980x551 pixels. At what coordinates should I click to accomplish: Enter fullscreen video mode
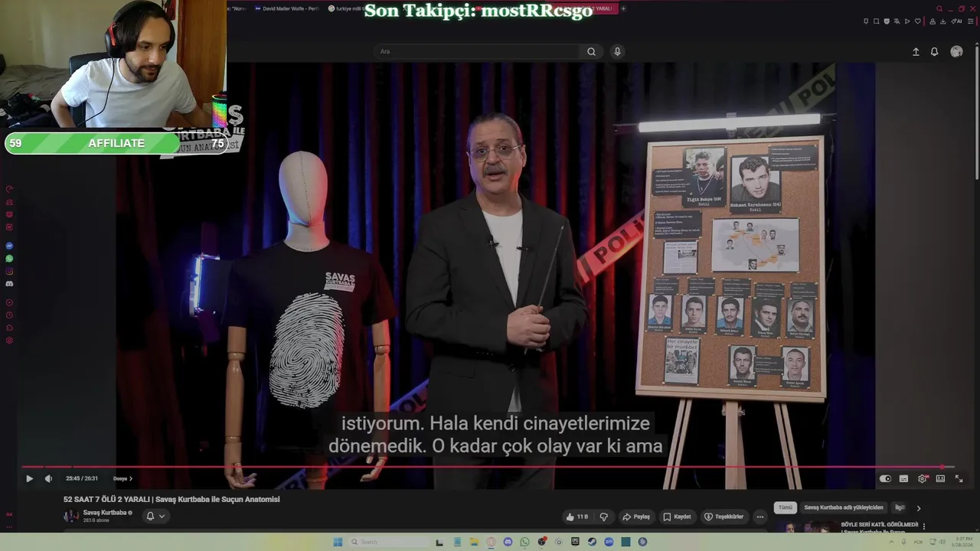959,478
